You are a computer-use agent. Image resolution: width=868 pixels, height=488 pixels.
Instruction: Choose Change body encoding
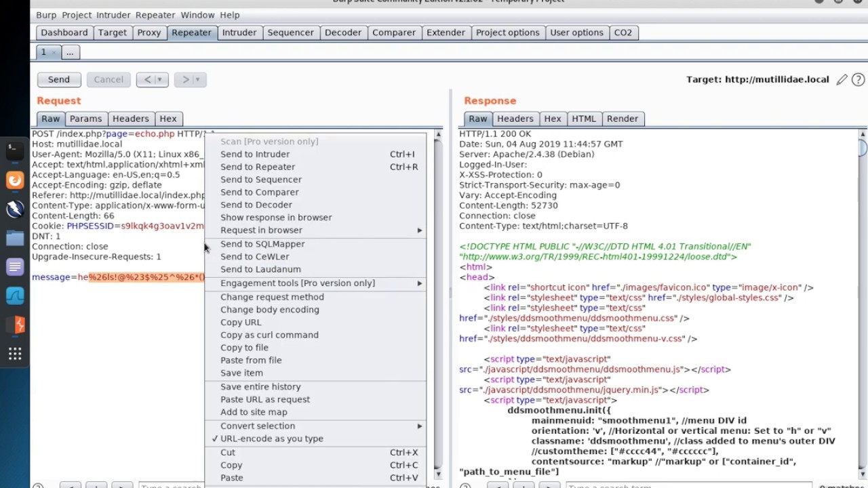[316, 310]
